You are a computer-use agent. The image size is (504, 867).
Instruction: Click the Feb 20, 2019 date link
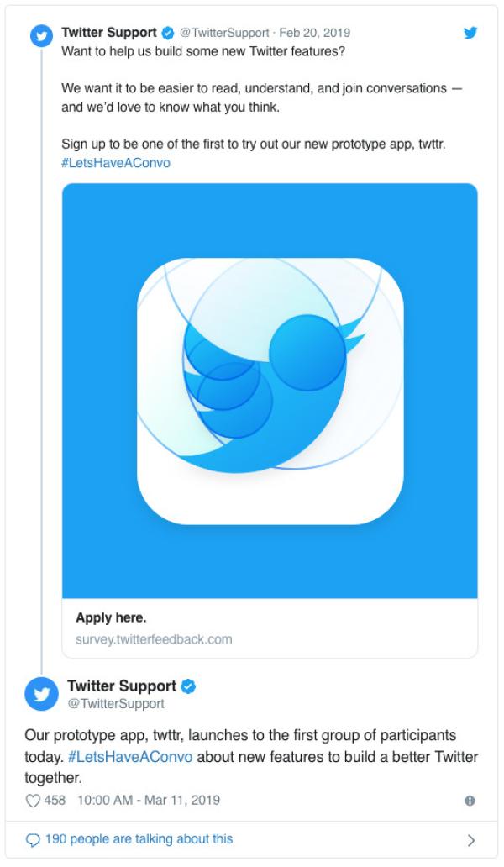pyautogui.click(x=315, y=34)
